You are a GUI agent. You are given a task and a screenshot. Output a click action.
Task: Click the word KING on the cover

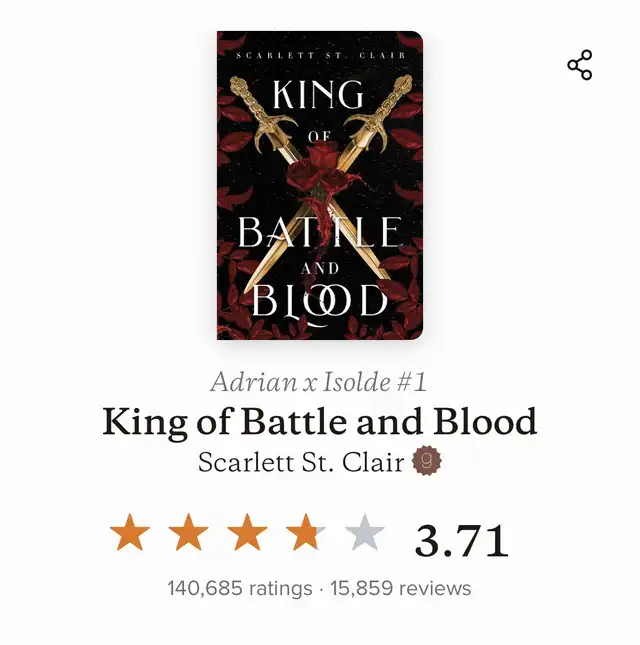coord(317,94)
